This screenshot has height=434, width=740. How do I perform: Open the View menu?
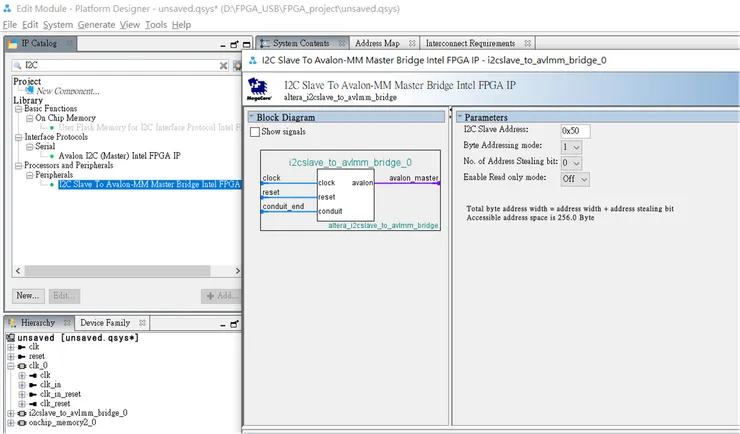[x=130, y=25]
